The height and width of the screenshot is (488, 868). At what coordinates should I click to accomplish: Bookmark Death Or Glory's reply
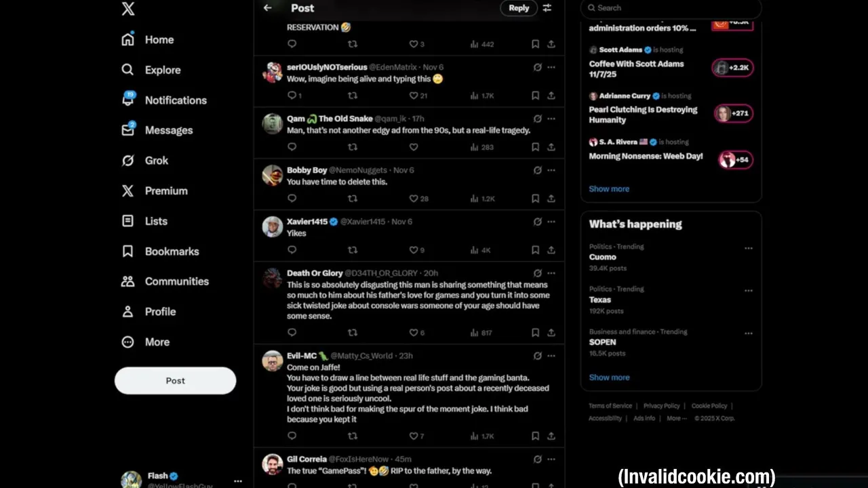pyautogui.click(x=535, y=333)
